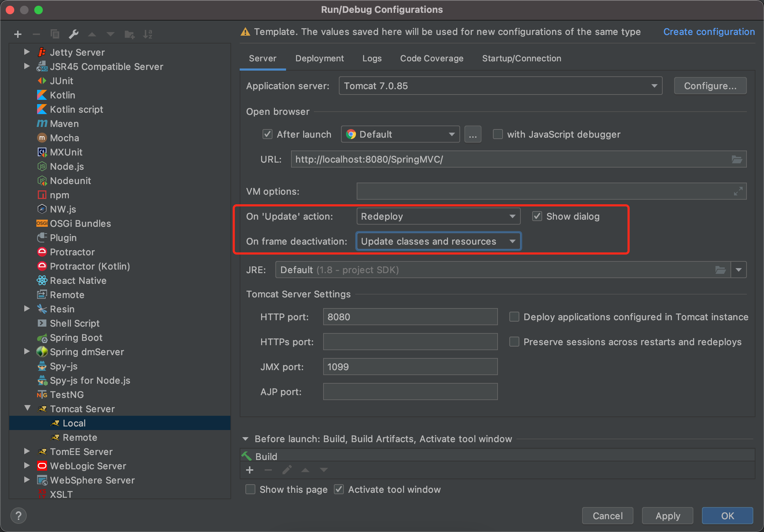Switch to the Deployment tab
The image size is (764, 532).
coord(320,58)
